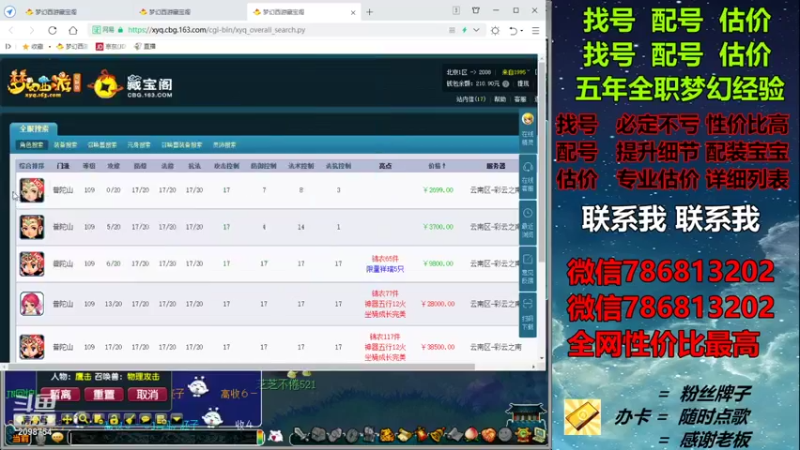Click the magnifier icon in game chat toolbar
Image resolution: width=800 pixels, height=450 pixels.
[x=82, y=419]
